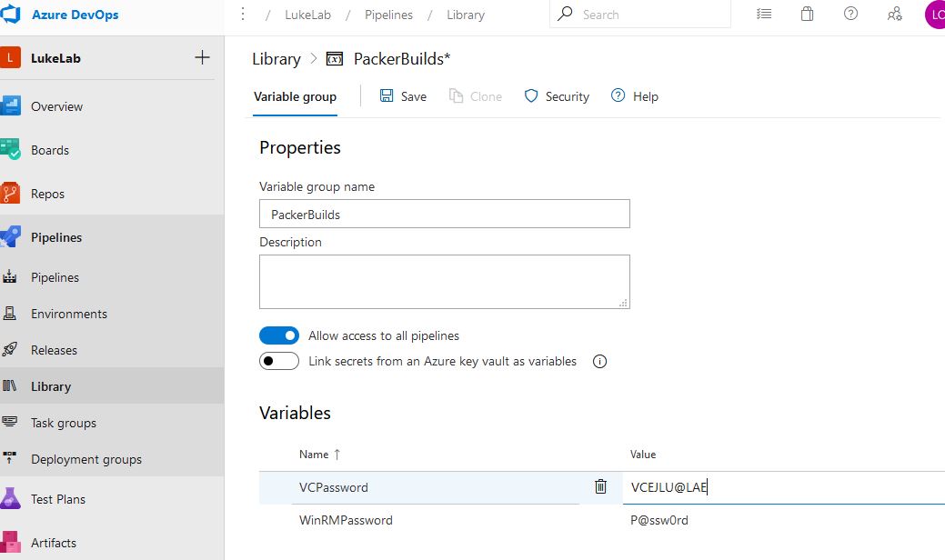Open the user settings icon in header
The height and width of the screenshot is (560, 945).
tap(894, 14)
